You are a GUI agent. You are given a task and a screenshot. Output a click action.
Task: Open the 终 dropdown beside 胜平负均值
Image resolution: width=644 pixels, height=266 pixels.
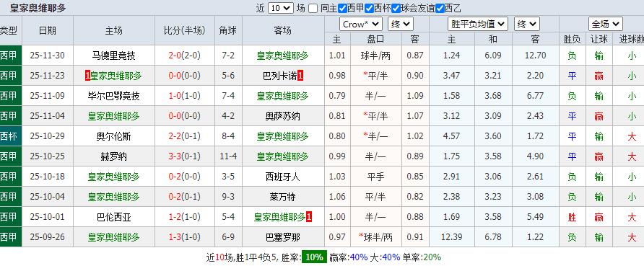527,25
